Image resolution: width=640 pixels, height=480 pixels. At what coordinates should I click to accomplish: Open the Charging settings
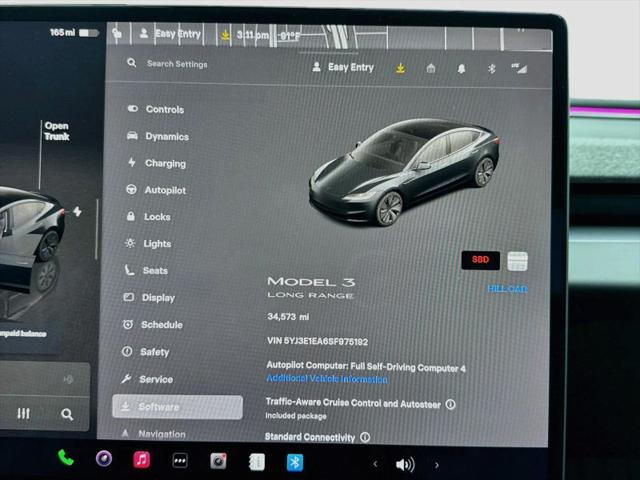click(x=156, y=163)
